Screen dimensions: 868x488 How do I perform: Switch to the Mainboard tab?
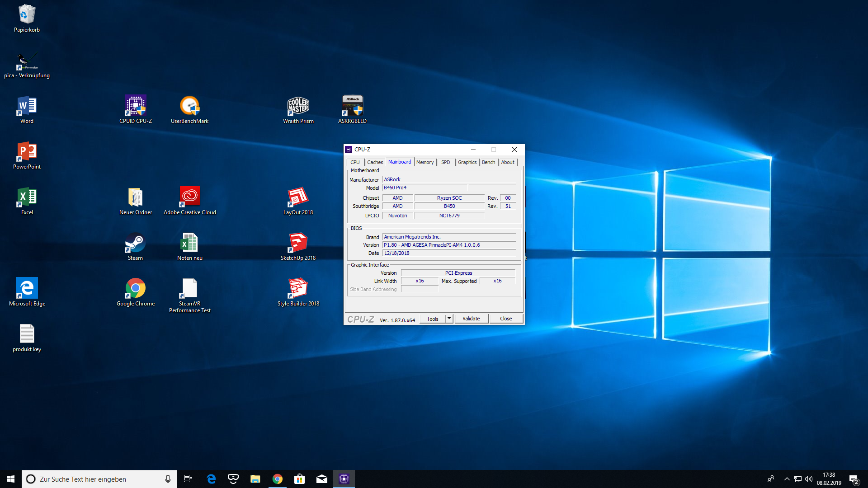[x=400, y=162]
